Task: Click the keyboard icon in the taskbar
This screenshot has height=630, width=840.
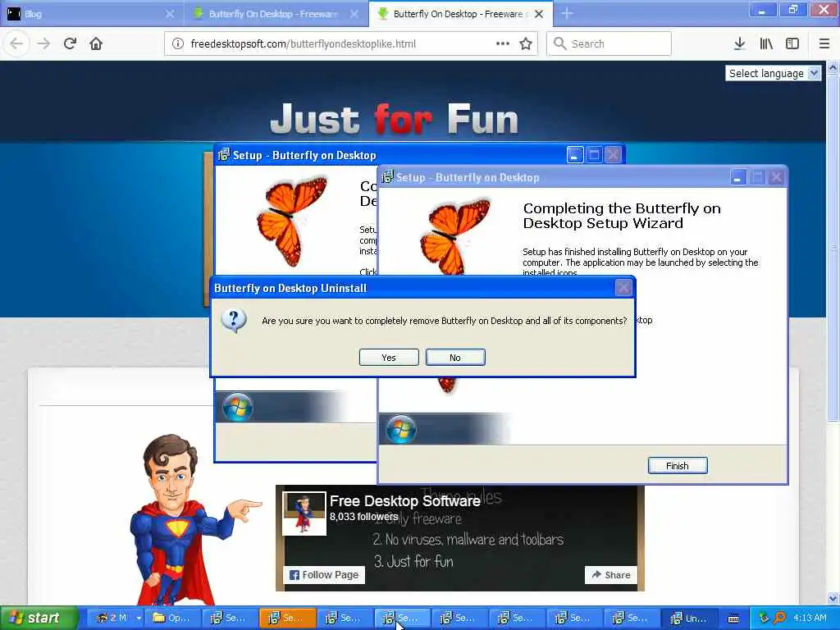Action: click(733, 619)
